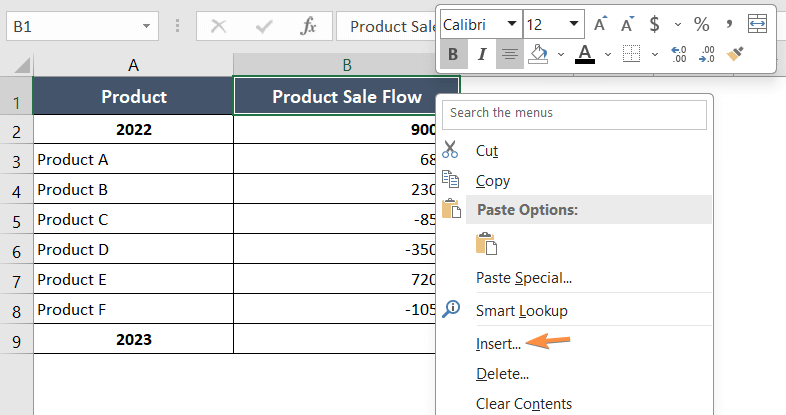Click the Product A cell
The image size is (786, 415).
pos(133,159)
